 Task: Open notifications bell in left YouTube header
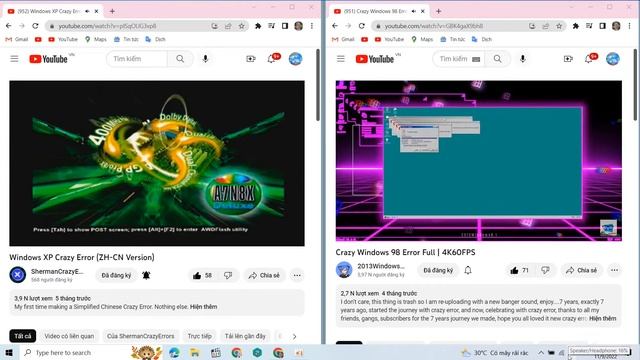point(271,59)
